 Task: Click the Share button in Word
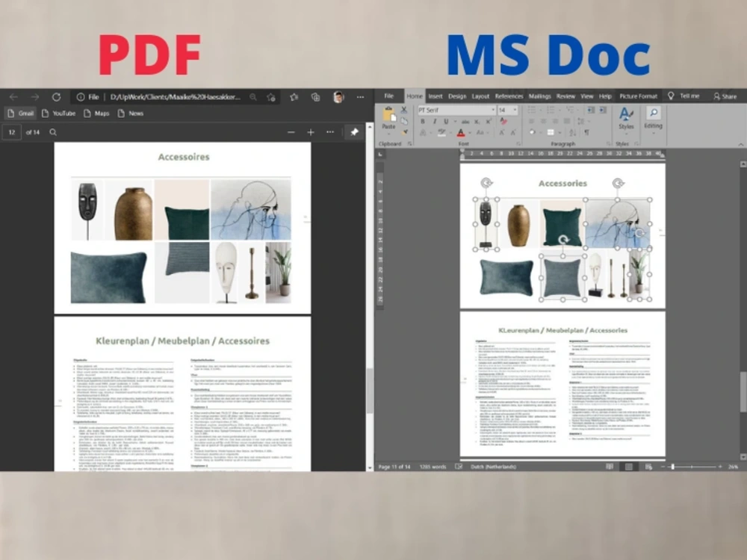tap(729, 96)
